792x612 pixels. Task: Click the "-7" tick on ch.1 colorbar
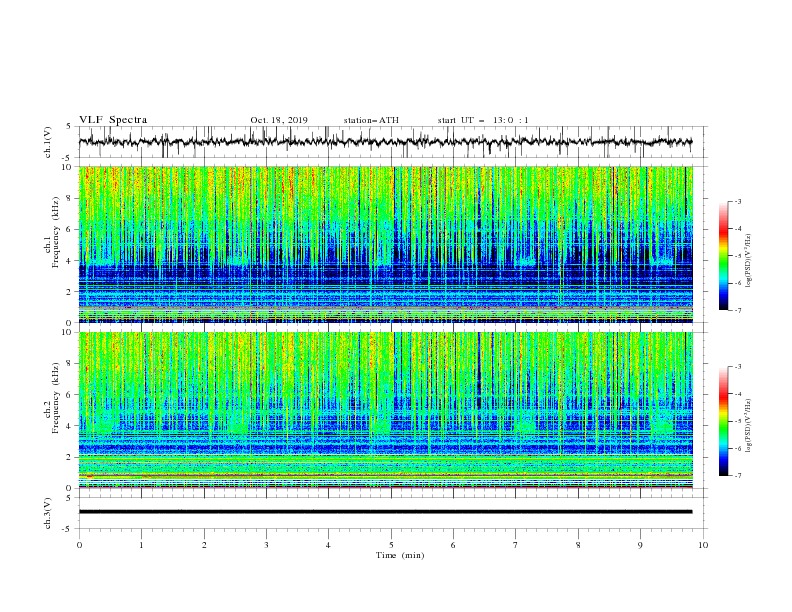click(737, 310)
